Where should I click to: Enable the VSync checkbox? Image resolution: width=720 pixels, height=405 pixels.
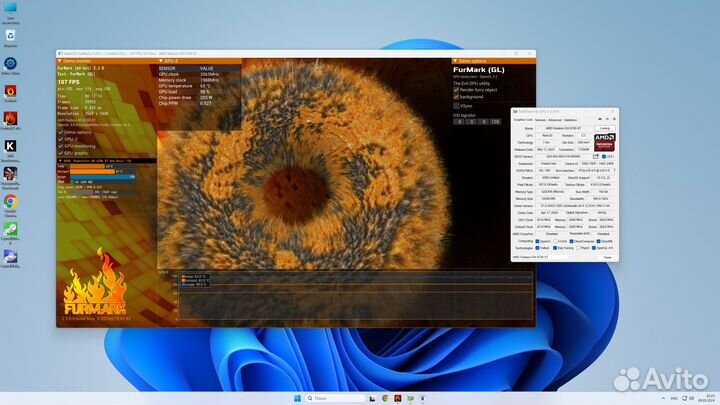pyautogui.click(x=456, y=106)
